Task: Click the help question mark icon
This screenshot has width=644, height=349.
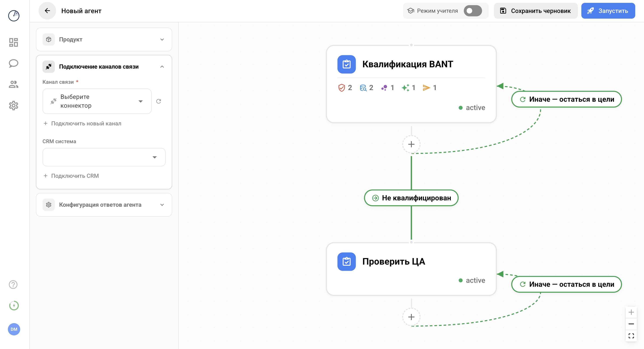Action: click(13, 285)
